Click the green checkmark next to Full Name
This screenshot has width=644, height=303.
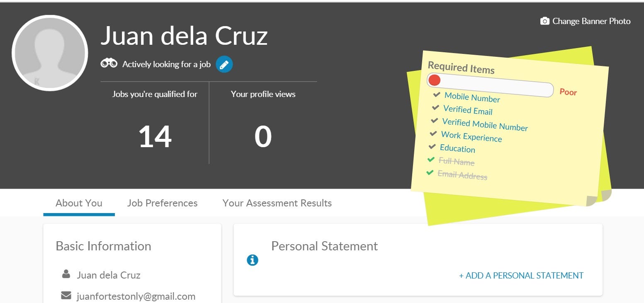[x=431, y=160]
